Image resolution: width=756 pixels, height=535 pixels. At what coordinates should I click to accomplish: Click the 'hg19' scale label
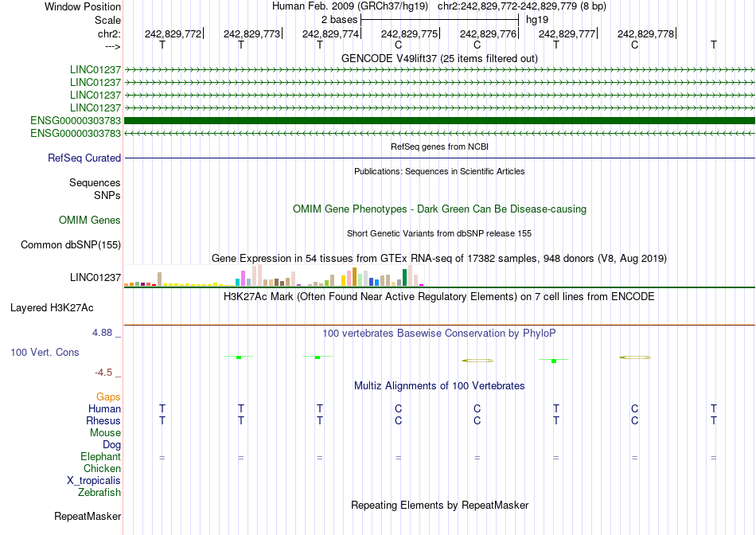(x=537, y=20)
